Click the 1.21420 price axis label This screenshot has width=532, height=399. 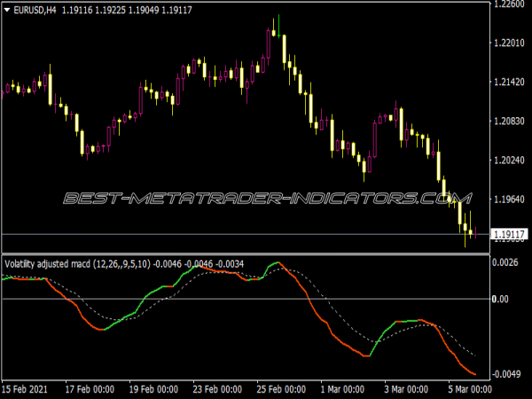[x=509, y=82]
